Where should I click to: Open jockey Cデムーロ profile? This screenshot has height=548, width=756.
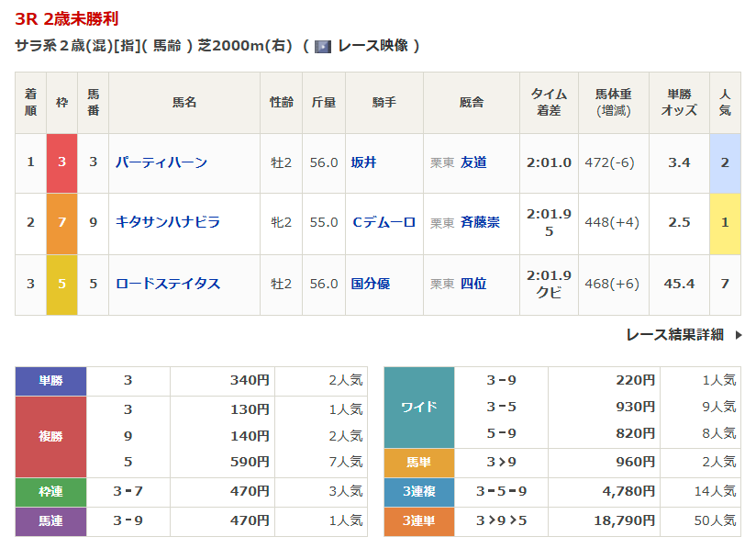click(x=384, y=223)
